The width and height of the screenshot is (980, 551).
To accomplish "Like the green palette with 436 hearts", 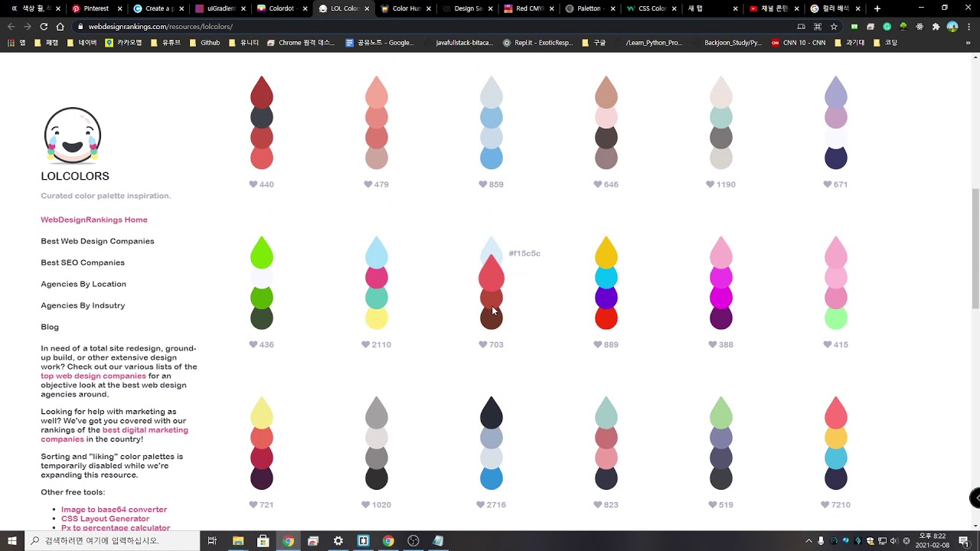I will click(x=253, y=344).
